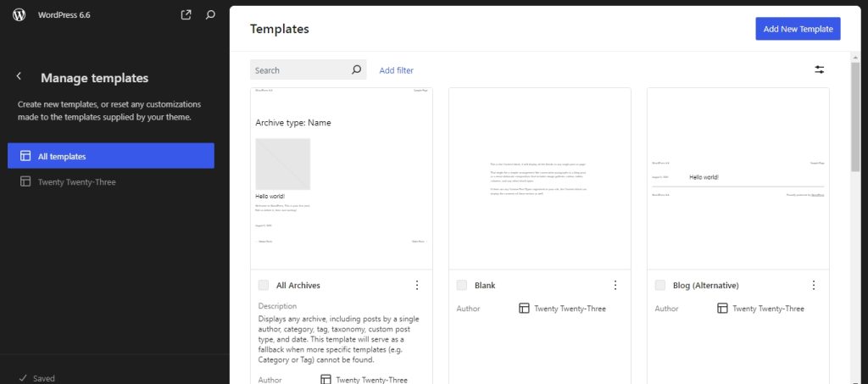Viewport: 868px width, 384px height.
Task: Click the Saved status indicator
Action: point(36,378)
